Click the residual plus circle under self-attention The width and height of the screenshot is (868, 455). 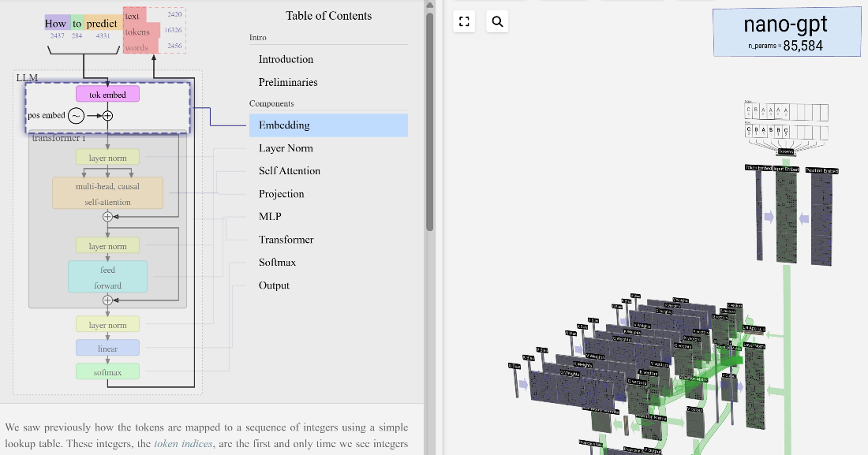[107, 216]
